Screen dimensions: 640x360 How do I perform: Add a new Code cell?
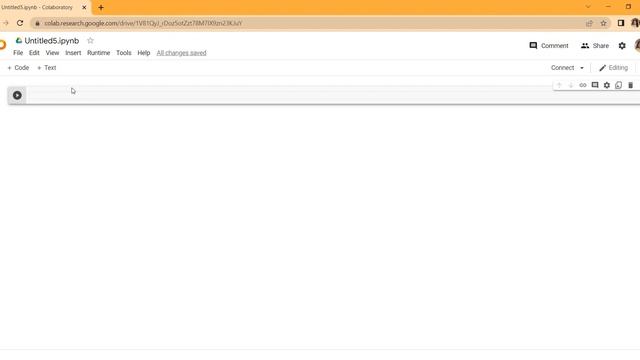[18, 68]
